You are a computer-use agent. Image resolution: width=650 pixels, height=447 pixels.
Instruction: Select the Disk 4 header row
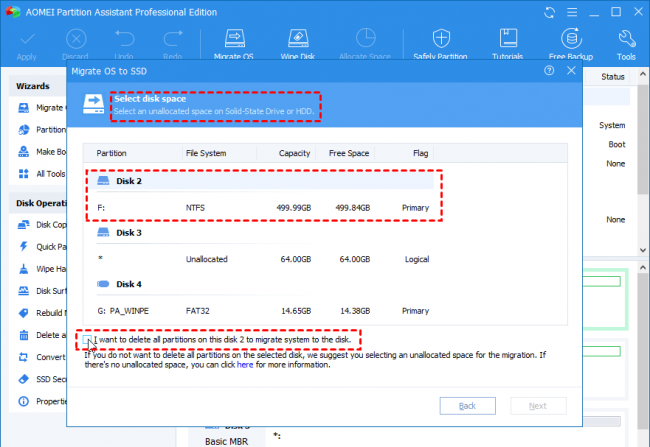[265, 284]
